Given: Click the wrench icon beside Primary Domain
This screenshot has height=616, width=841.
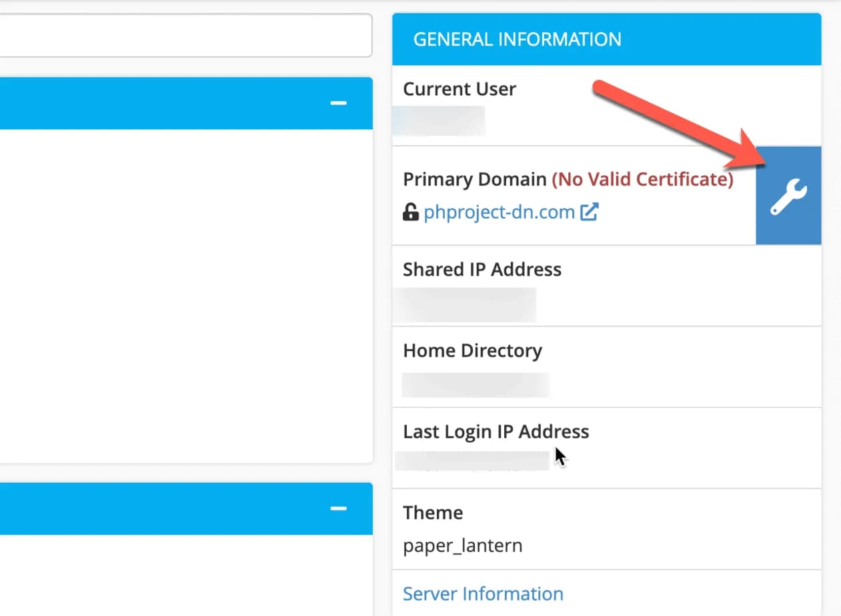Looking at the screenshot, I should coord(788,196).
